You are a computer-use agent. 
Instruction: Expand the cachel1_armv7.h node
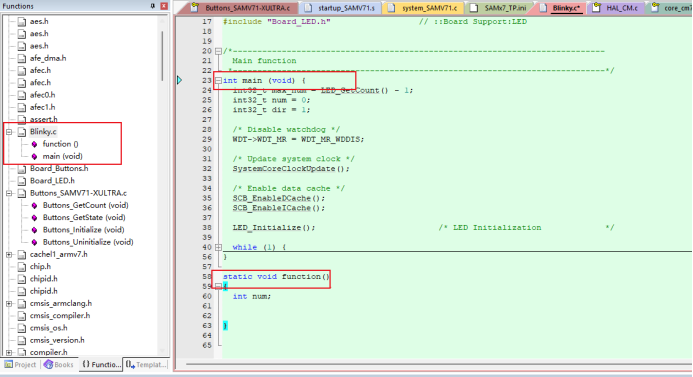pyautogui.click(x=9, y=255)
